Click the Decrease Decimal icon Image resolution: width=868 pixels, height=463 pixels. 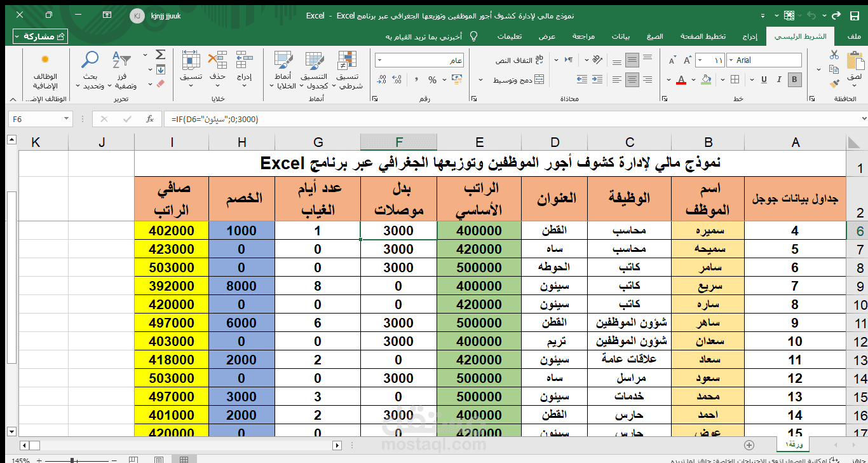coord(381,79)
